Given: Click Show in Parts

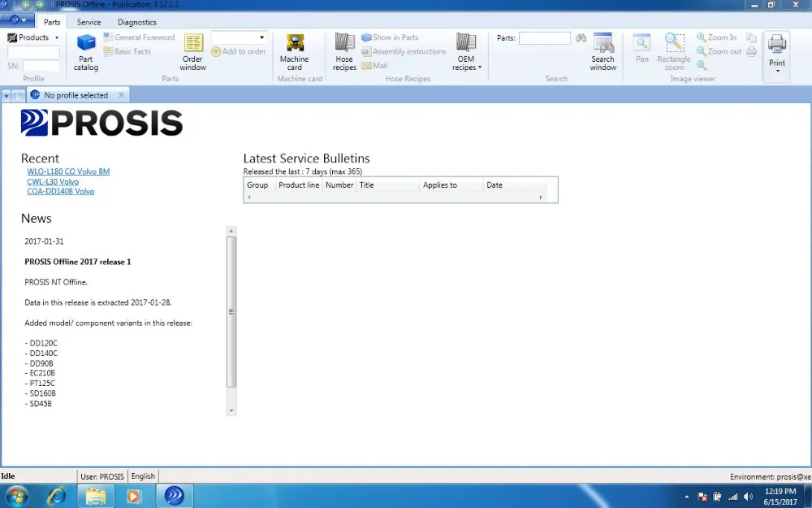Looking at the screenshot, I should click(x=390, y=37).
